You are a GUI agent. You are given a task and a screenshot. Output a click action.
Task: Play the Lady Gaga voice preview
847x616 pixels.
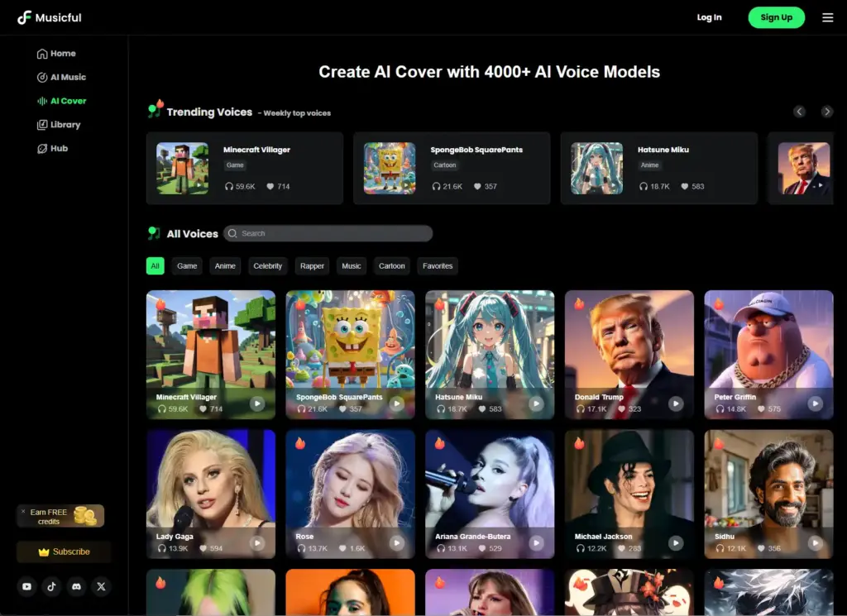click(257, 542)
